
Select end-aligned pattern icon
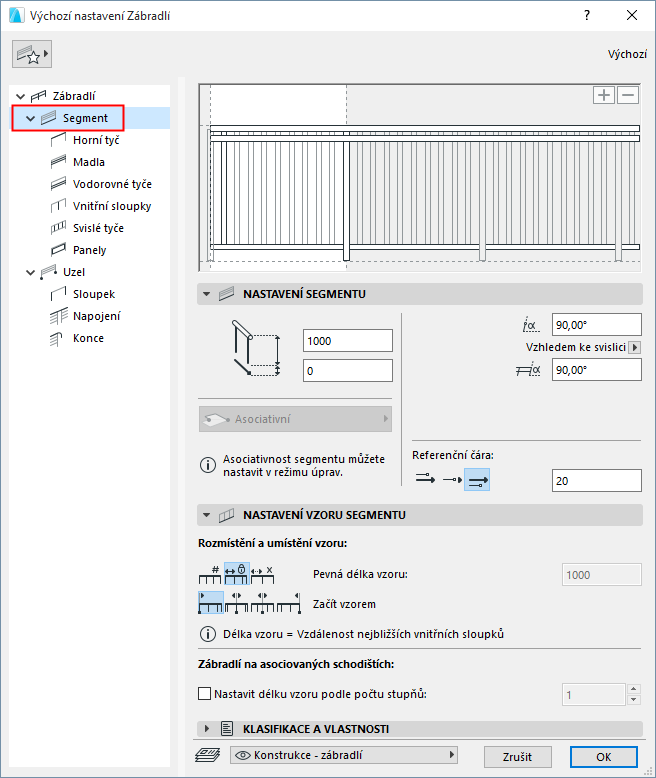289,602
